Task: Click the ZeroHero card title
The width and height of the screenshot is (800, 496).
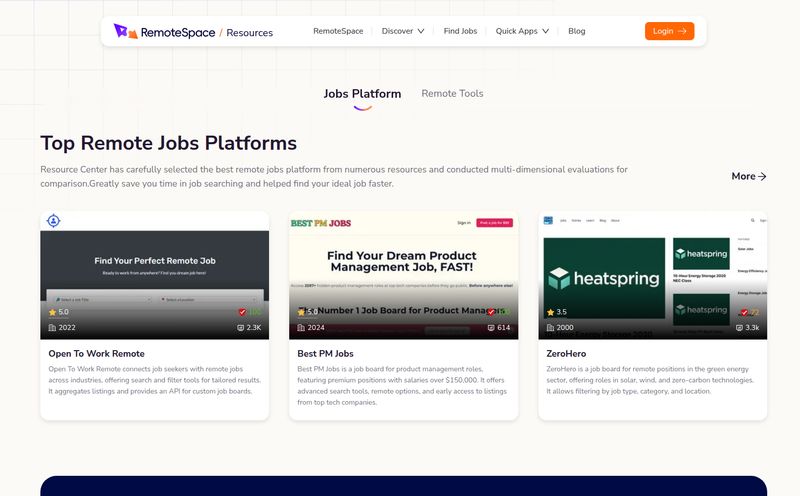Action: tap(566, 354)
